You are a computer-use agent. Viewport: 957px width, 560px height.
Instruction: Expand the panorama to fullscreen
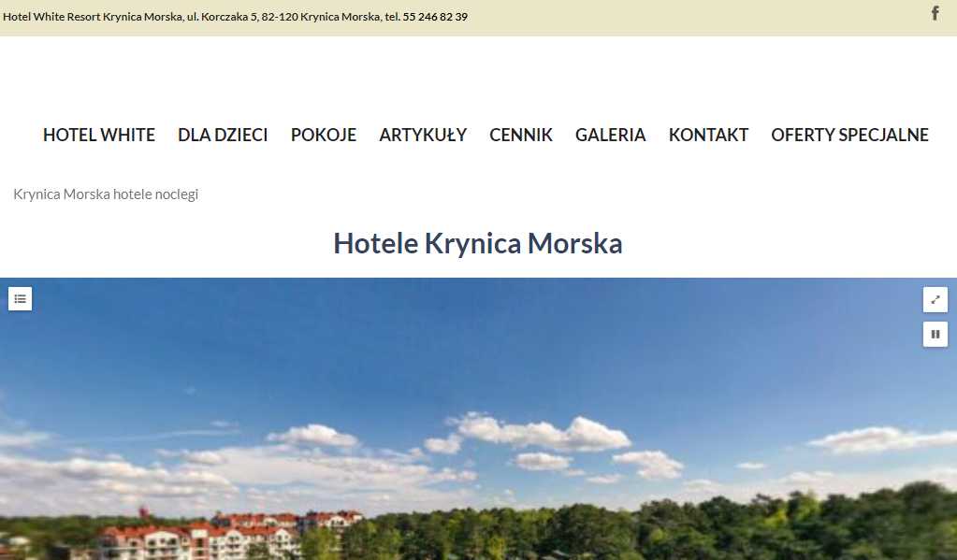(935, 299)
